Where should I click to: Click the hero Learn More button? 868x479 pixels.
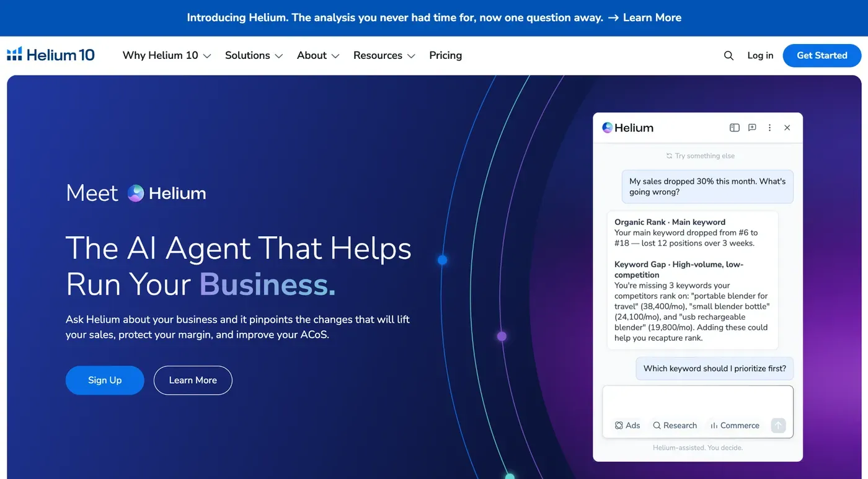point(193,380)
